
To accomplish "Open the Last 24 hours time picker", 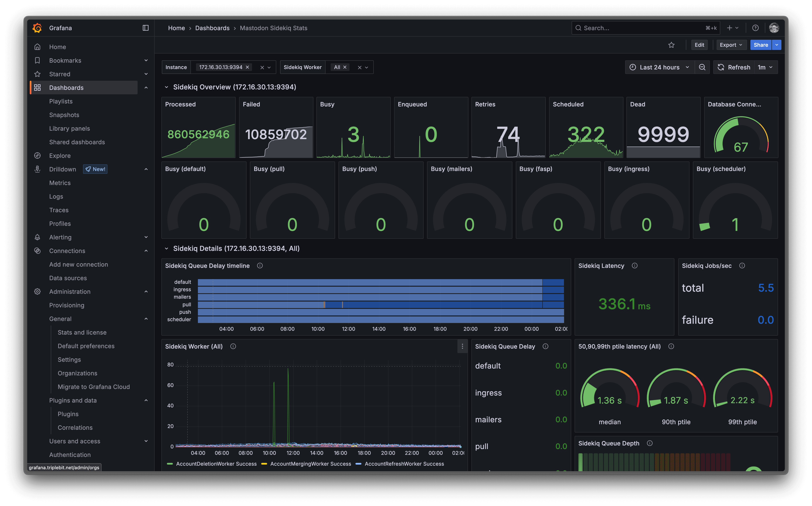I will 659,67.
